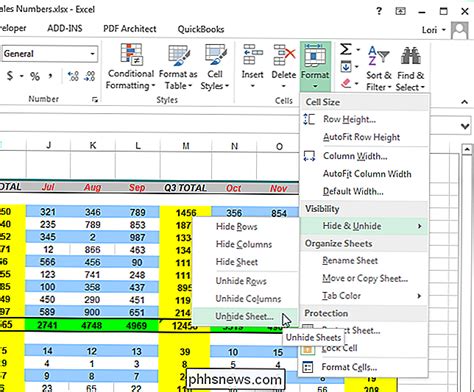Select cell containing 2741
The image size is (474, 392).
[x=48, y=325]
